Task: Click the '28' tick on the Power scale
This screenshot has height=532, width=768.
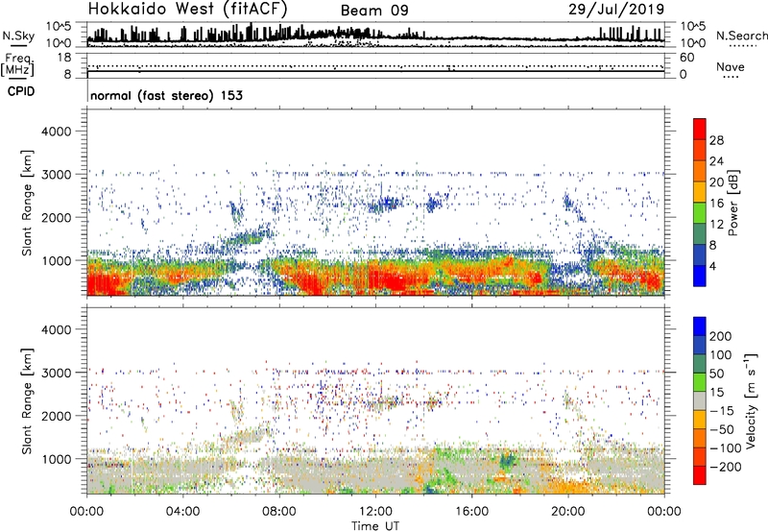Action: click(716, 140)
